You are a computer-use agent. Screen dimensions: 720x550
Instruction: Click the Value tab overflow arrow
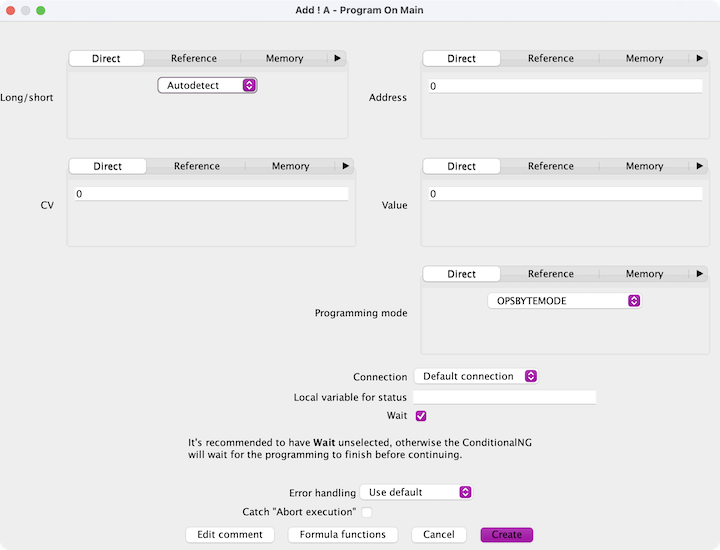[698, 166]
